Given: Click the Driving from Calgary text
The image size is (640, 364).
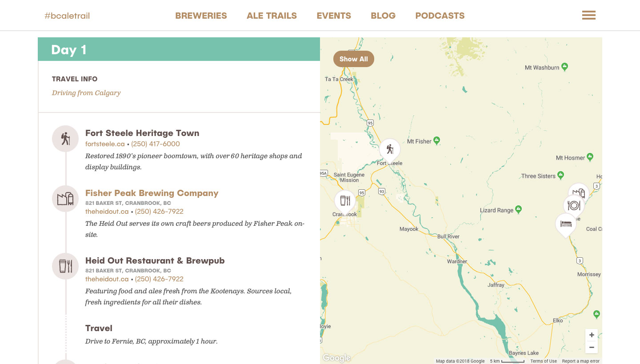Looking at the screenshot, I should (86, 93).
